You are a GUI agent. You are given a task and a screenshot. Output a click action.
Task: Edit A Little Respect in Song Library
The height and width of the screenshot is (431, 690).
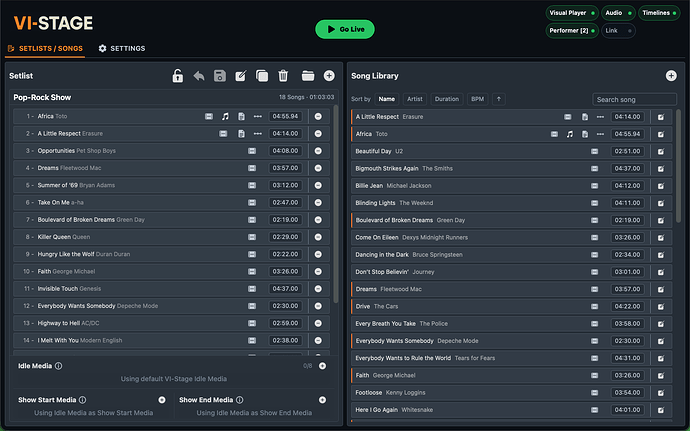point(661,117)
